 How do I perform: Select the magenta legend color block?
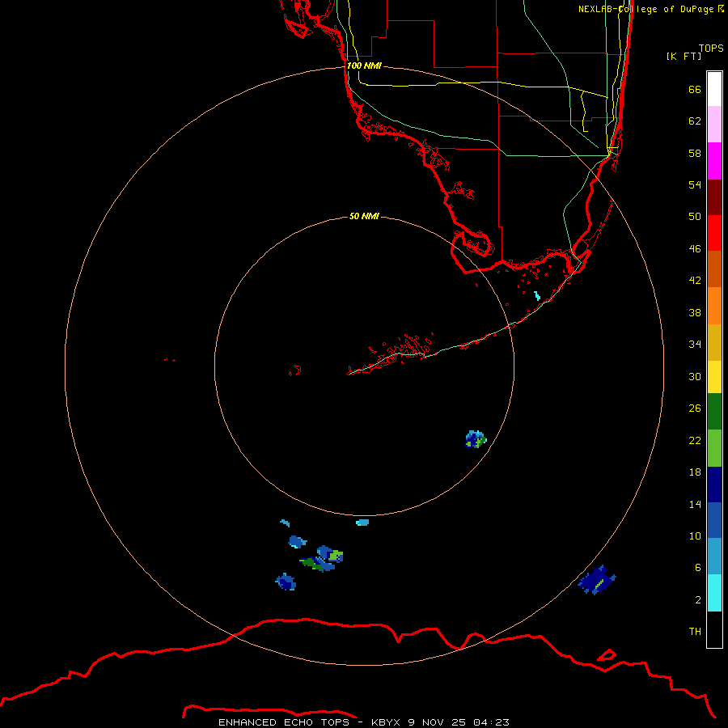(x=714, y=161)
